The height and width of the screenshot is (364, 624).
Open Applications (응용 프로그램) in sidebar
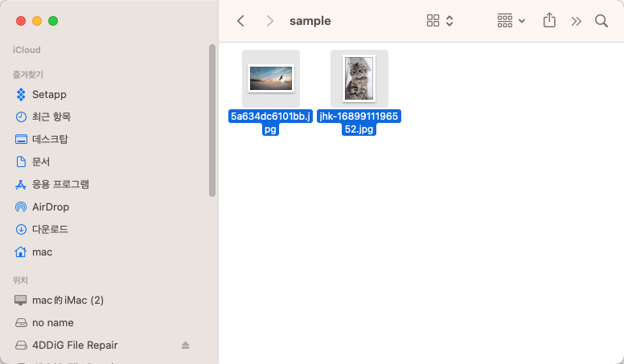pyautogui.click(x=60, y=184)
